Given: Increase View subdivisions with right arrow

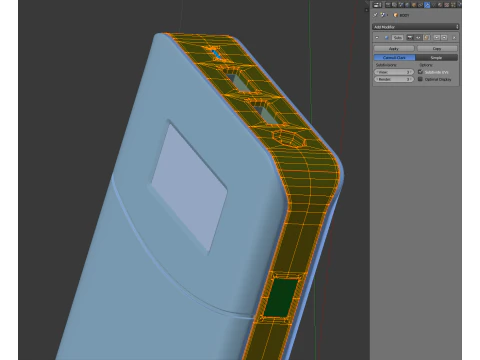Looking at the screenshot, I should [x=412, y=72].
